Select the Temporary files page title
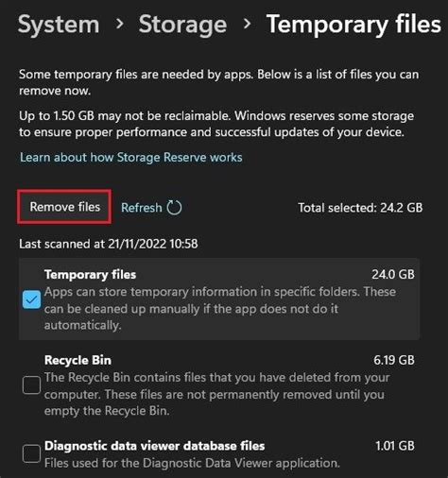Screen dimensions: 448x478 [353, 26]
